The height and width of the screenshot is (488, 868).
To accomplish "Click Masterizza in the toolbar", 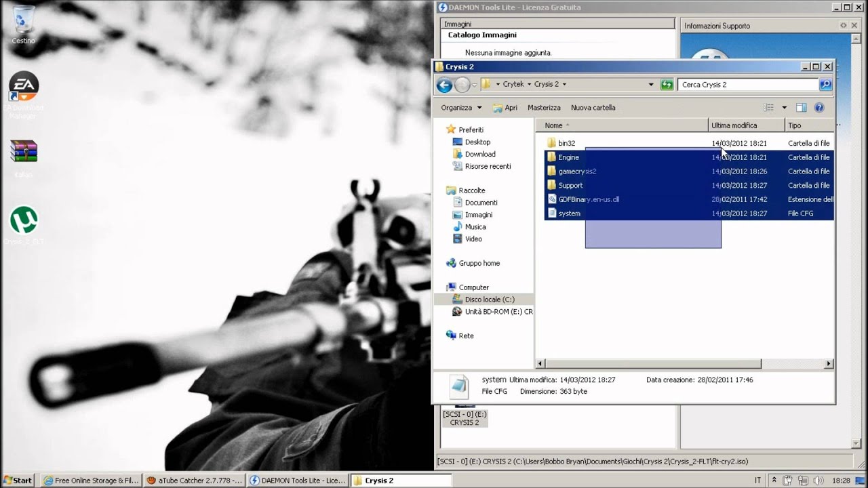I will pos(544,108).
